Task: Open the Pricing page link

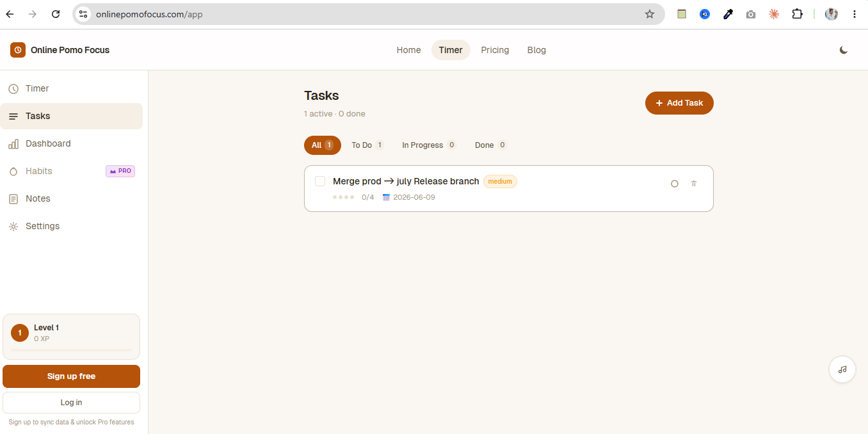Action: 495,50
